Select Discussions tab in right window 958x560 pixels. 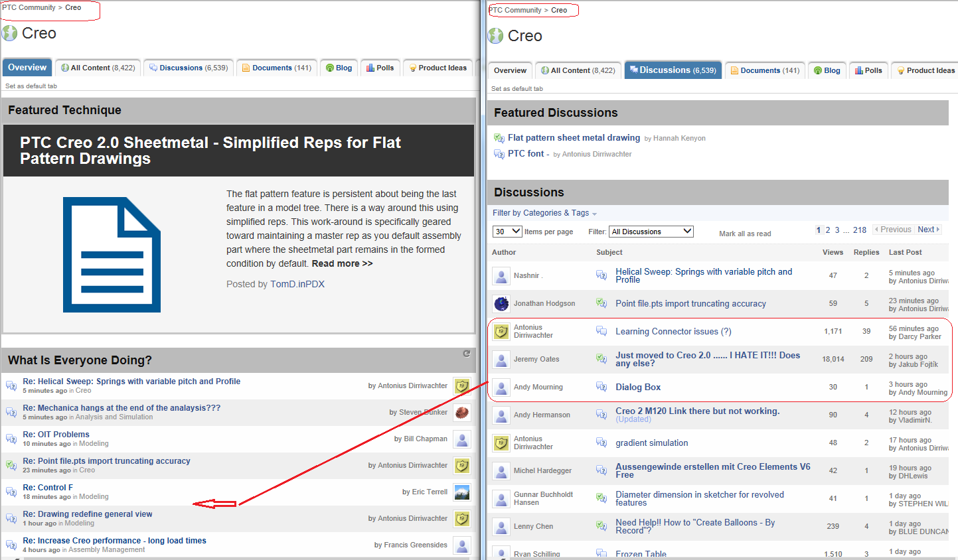coord(673,70)
